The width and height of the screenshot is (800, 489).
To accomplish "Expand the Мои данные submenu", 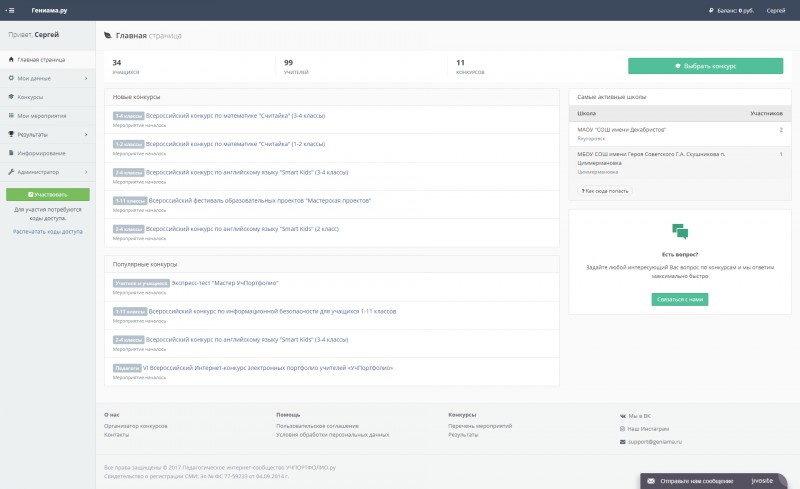I will pyautogui.click(x=86, y=78).
